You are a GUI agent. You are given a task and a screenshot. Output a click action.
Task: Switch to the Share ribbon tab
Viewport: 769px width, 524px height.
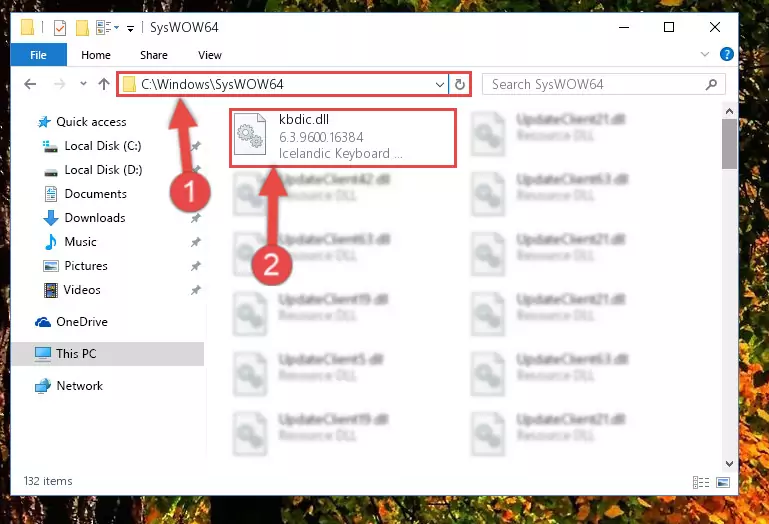(154, 55)
